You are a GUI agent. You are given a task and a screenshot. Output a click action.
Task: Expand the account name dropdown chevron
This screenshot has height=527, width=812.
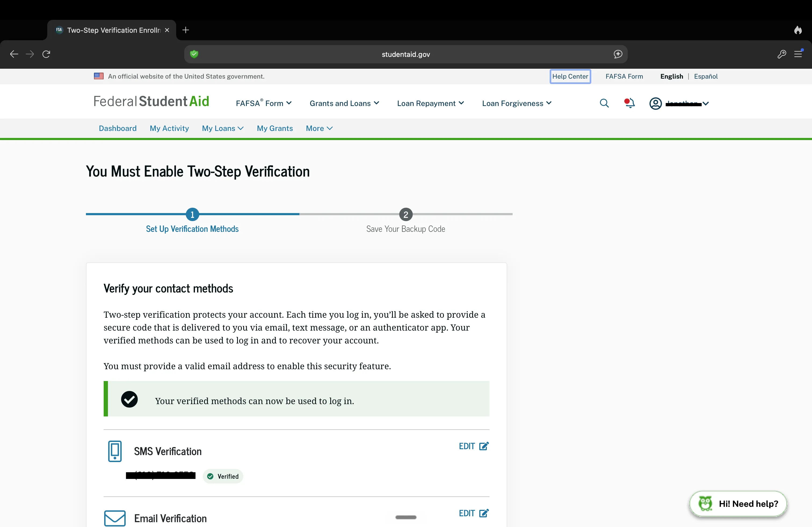[x=706, y=103]
